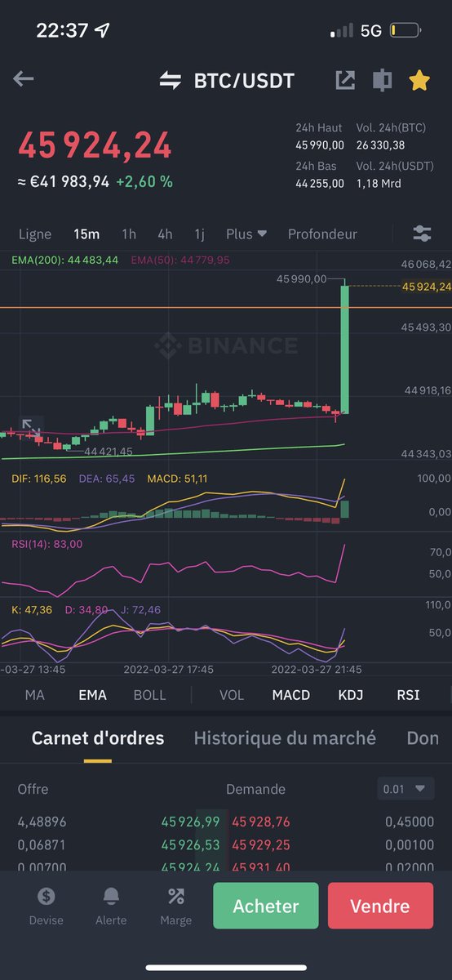The image size is (452, 980).
Task: Toggle the MACD indicator
Action: (291, 695)
